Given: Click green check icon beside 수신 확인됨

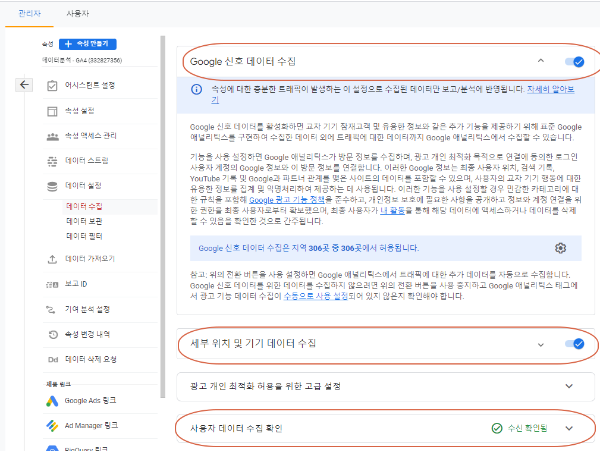Looking at the screenshot, I should (497, 428).
